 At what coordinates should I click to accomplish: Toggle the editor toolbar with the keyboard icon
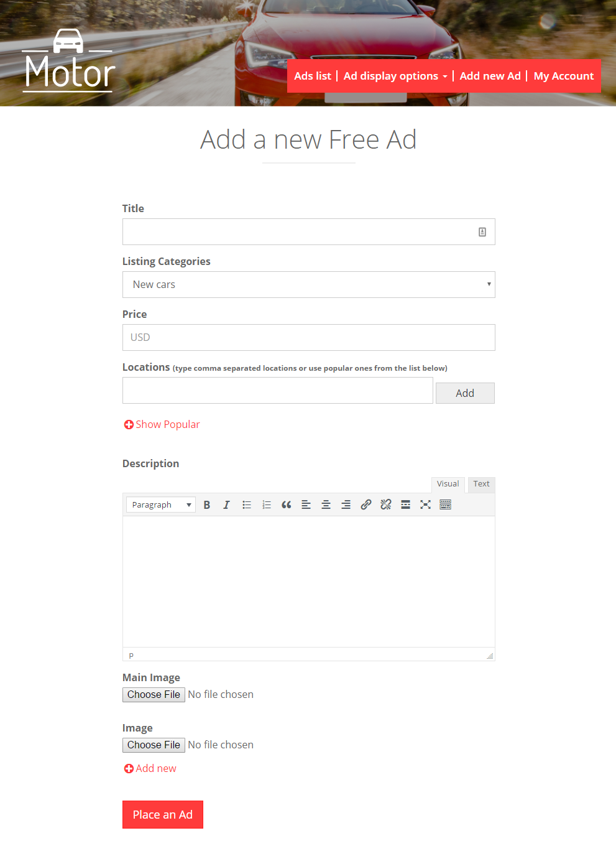[445, 504]
